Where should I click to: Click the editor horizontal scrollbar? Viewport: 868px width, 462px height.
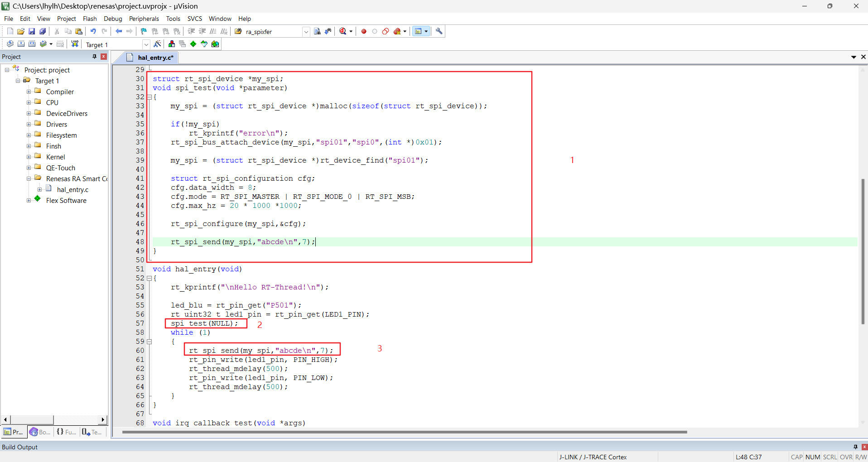tap(405, 432)
